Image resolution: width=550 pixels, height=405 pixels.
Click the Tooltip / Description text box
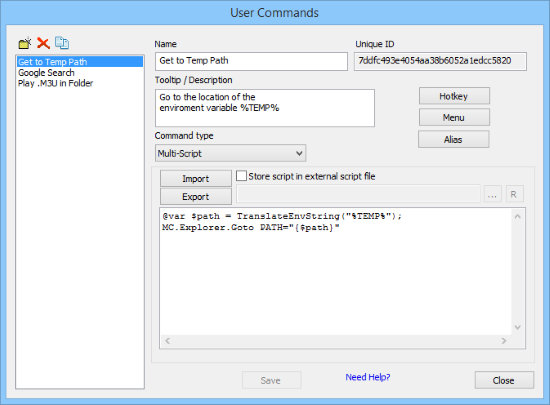point(265,108)
